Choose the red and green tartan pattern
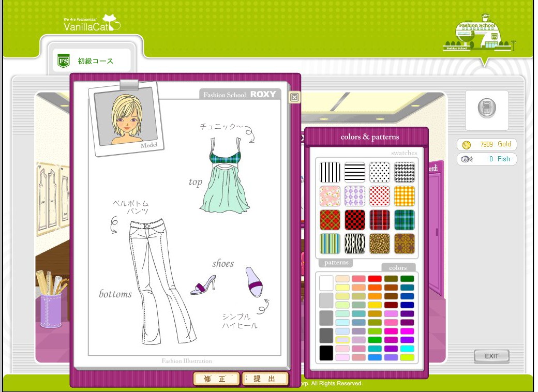This screenshot has height=392, width=538. tap(330, 220)
